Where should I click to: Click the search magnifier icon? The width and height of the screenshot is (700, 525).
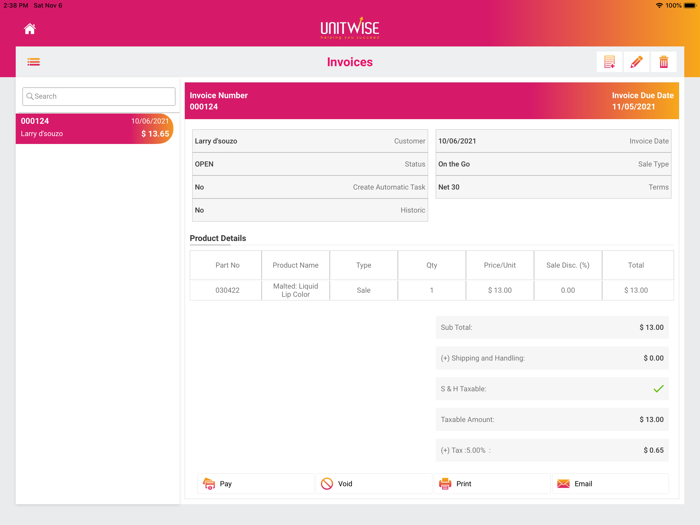click(30, 96)
